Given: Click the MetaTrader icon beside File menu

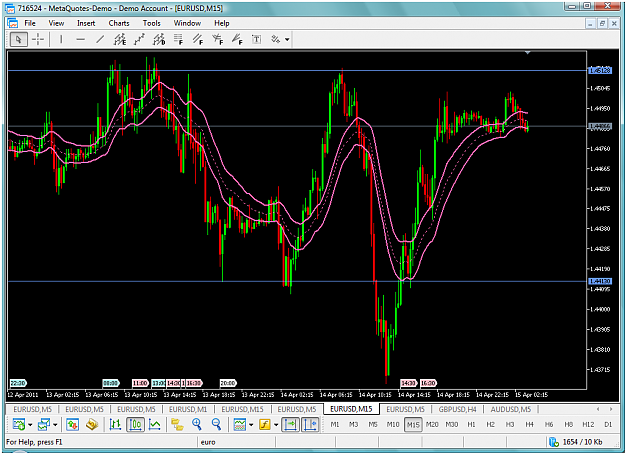Looking at the screenshot, I should [x=12, y=23].
